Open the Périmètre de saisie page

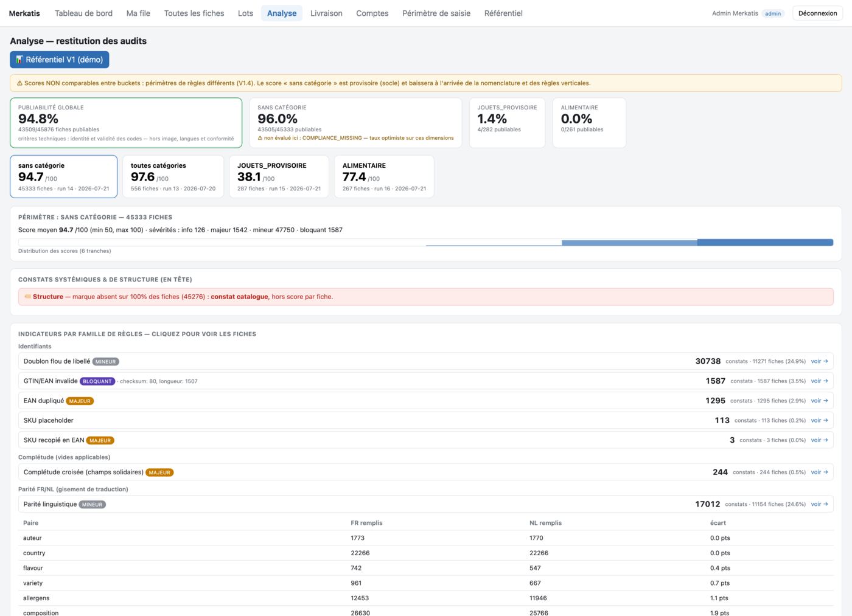(x=436, y=13)
